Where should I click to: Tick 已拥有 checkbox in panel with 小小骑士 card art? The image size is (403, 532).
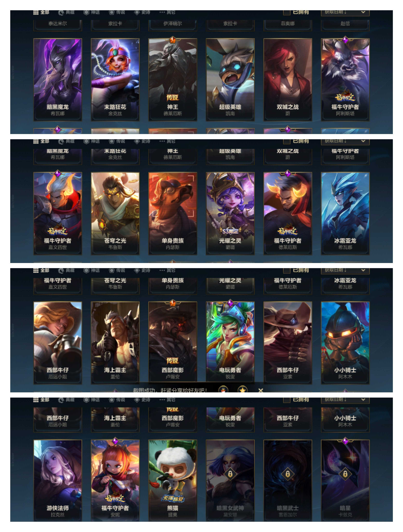pyautogui.click(x=286, y=271)
